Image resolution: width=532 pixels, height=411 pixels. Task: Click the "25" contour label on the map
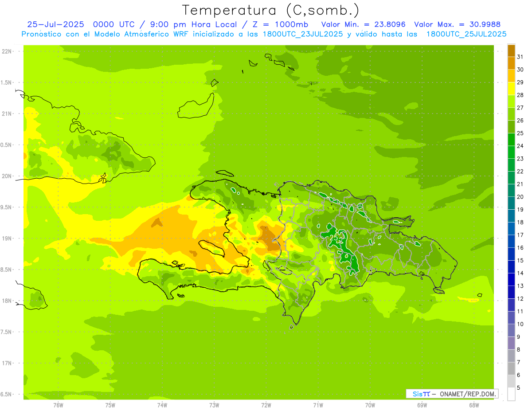click(x=335, y=238)
